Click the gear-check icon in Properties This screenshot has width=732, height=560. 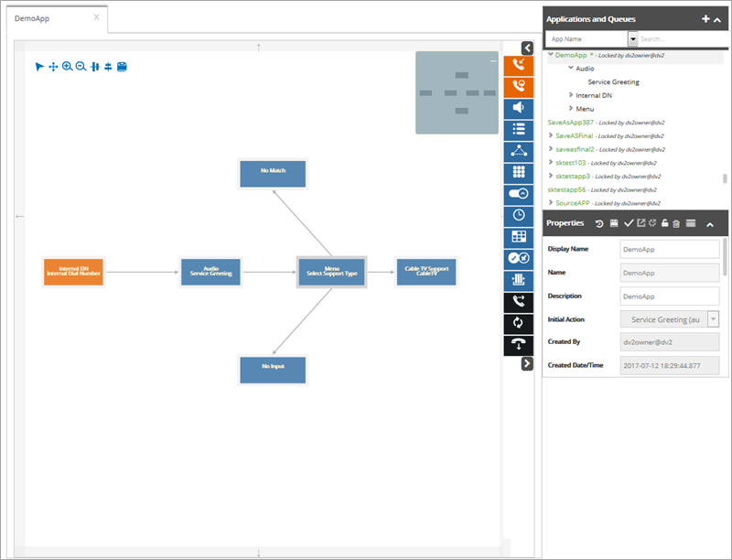[x=652, y=223]
